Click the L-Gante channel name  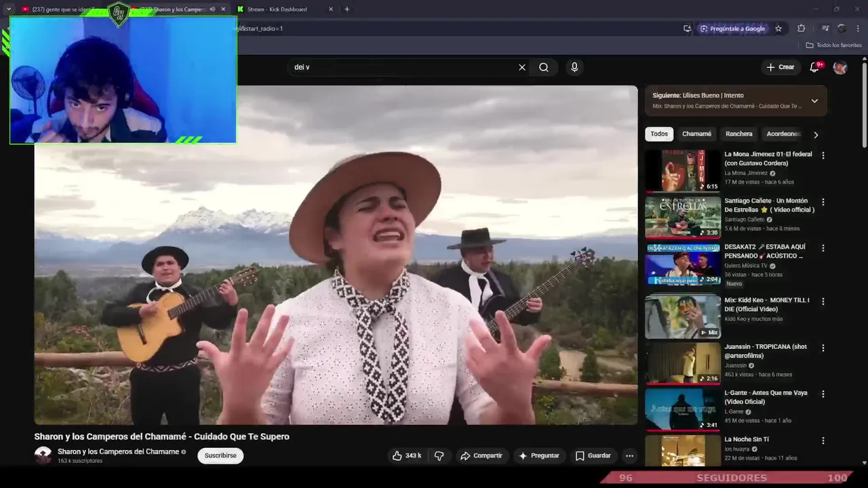734,411
